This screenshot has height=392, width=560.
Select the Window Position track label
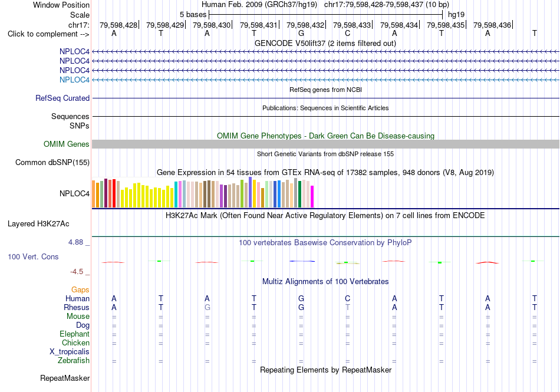click(x=61, y=5)
